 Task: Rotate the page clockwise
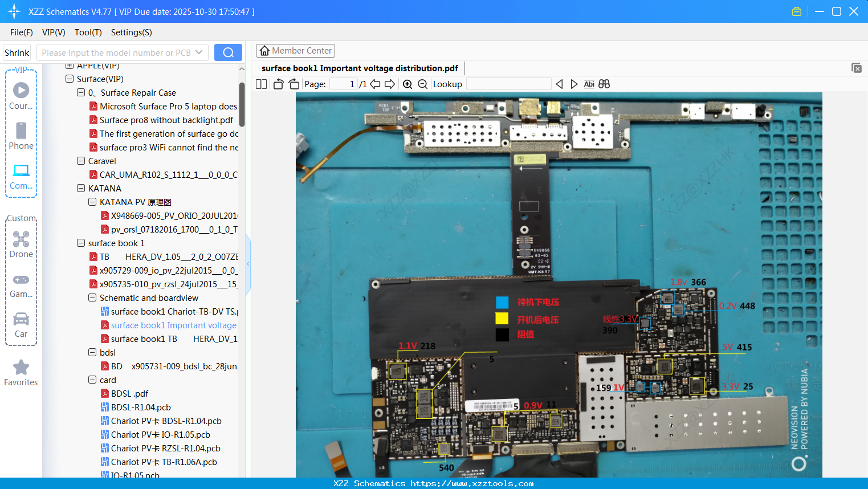pos(294,84)
